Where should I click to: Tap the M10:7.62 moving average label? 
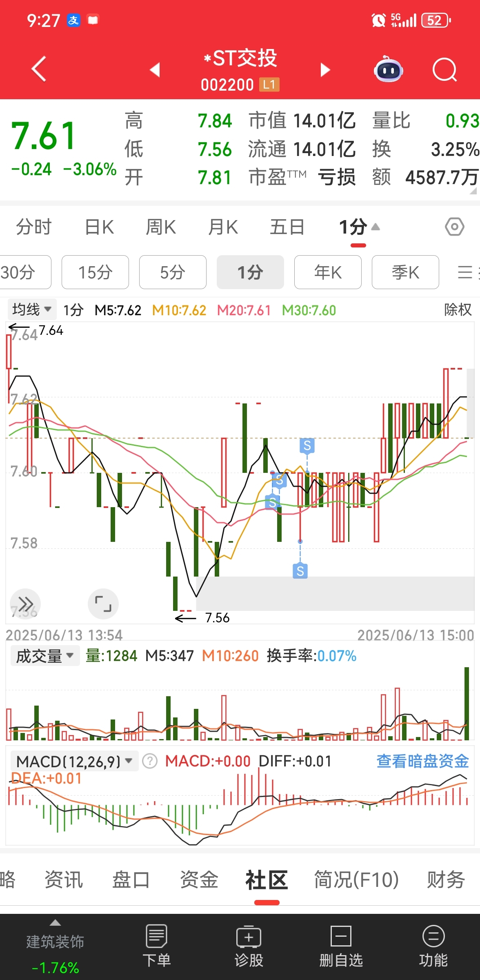coord(179,310)
